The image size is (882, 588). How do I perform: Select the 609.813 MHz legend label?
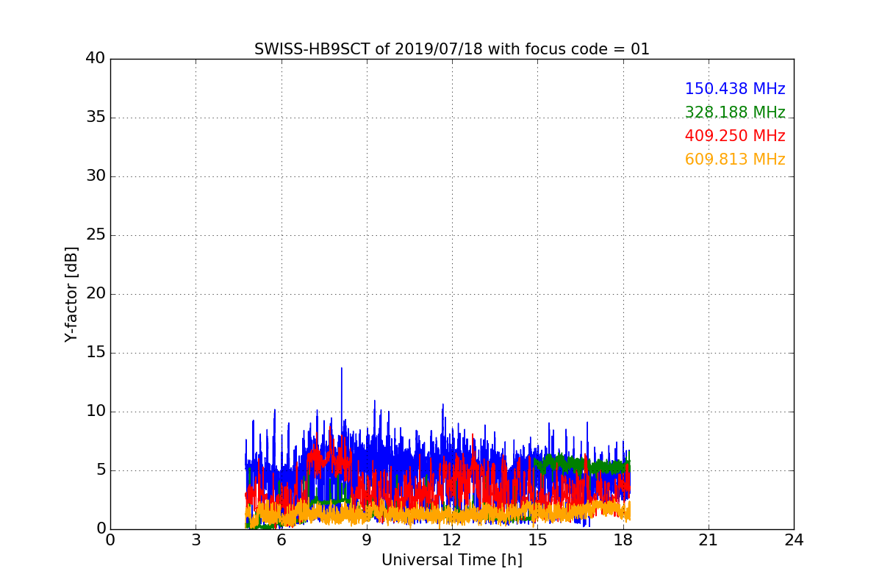tap(735, 159)
